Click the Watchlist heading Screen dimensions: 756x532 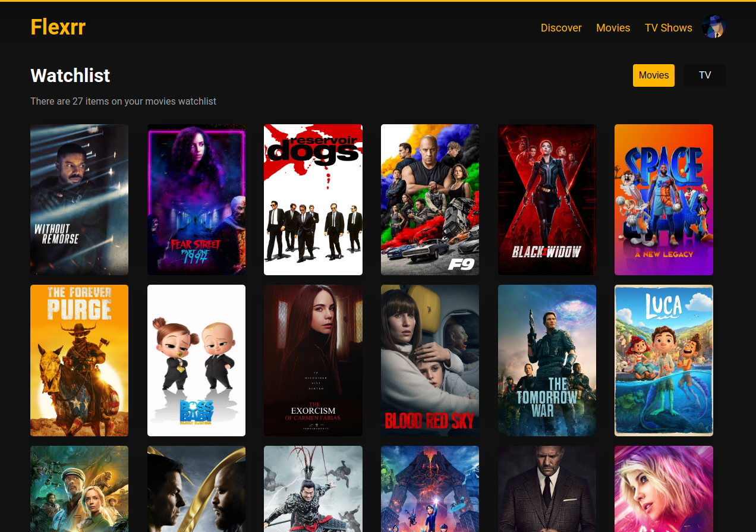(70, 75)
